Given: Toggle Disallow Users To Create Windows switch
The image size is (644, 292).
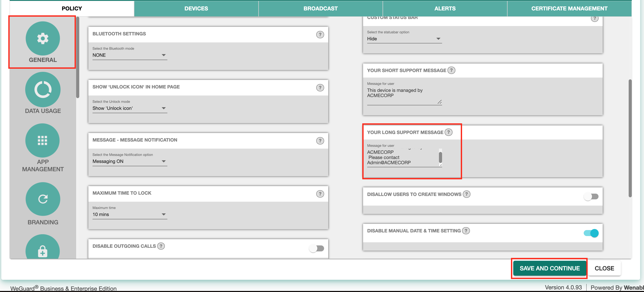Looking at the screenshot, I should (x=591, y=196).
